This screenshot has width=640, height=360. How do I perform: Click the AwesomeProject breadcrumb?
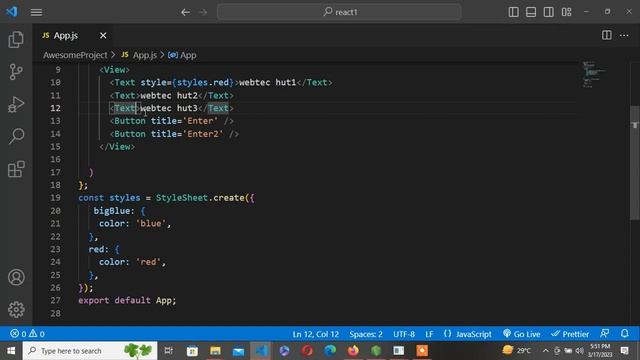click(75, 55)
